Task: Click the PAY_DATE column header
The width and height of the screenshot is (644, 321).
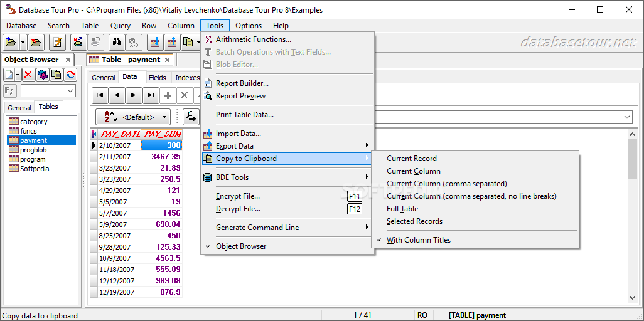Action: click(x=119, y=134)
